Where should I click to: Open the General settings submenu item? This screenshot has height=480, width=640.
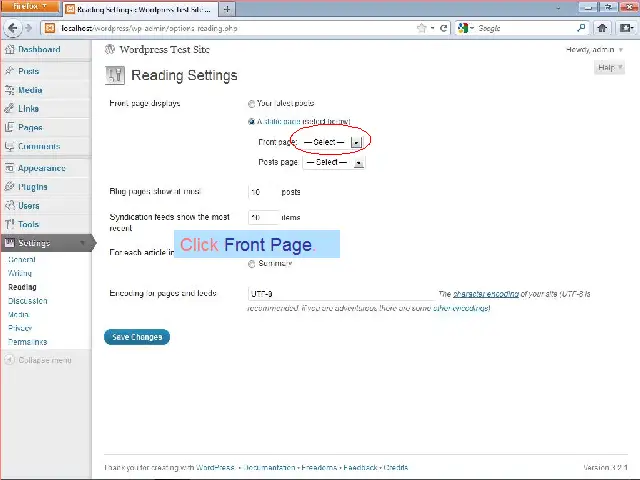point(22,259)
